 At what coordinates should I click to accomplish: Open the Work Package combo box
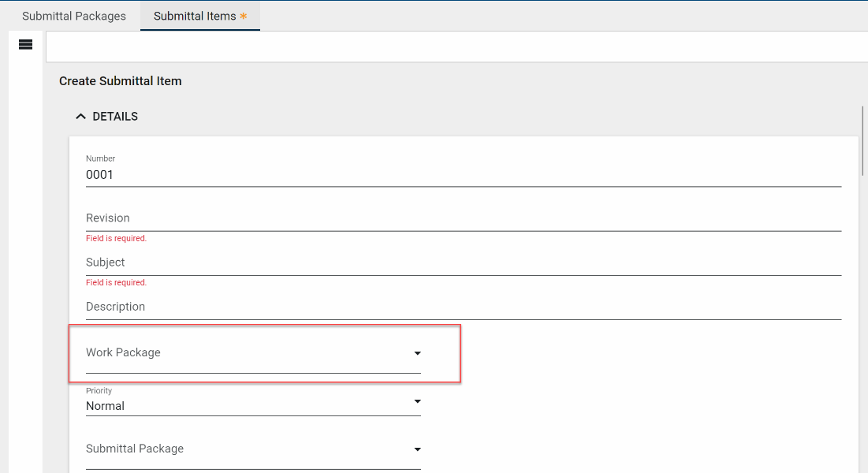244,353
